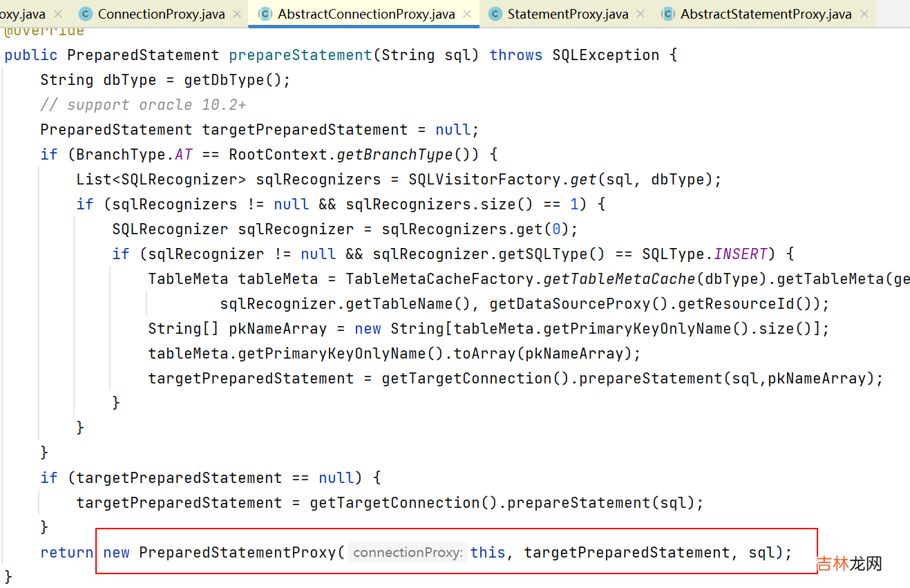Image resolution: width=910 pixels, height=588 pixels.
Task: Switch to the ConnectionProxy.java tab
Action: pyautogui.click(x=161, y=14)
